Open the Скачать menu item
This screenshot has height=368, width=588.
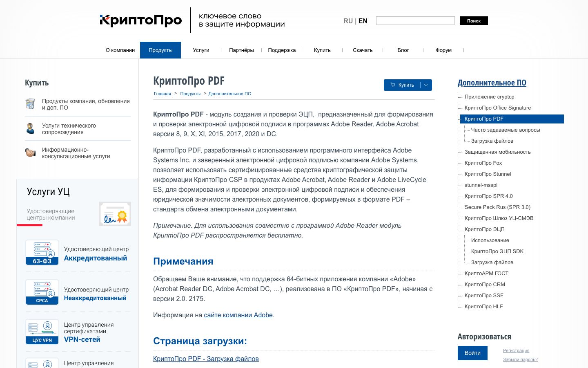tap(363, 50)
